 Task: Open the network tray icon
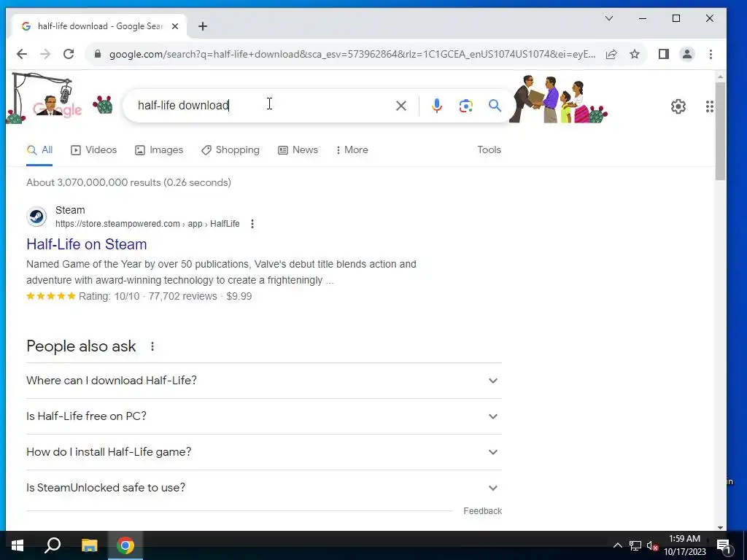click(x=635, y=545)
